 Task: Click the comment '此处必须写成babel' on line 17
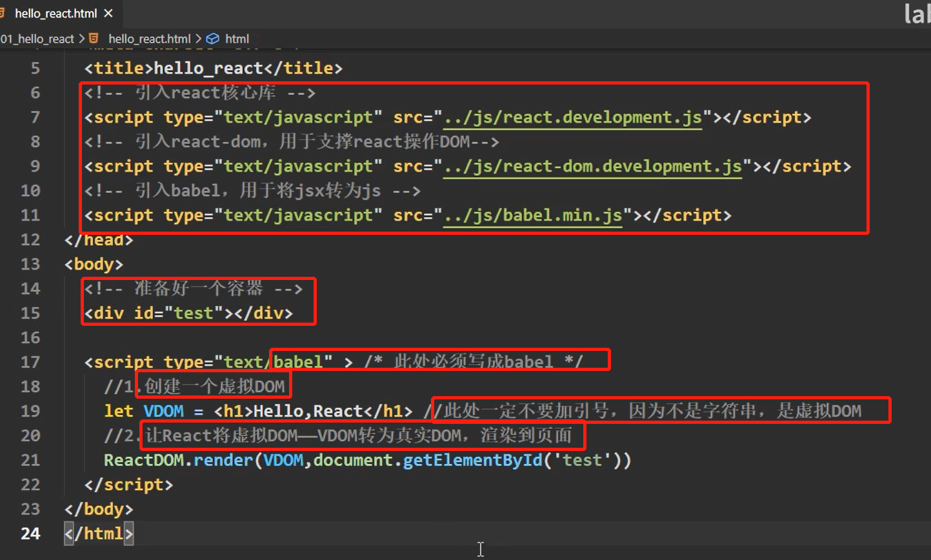(x=474, y=362)
